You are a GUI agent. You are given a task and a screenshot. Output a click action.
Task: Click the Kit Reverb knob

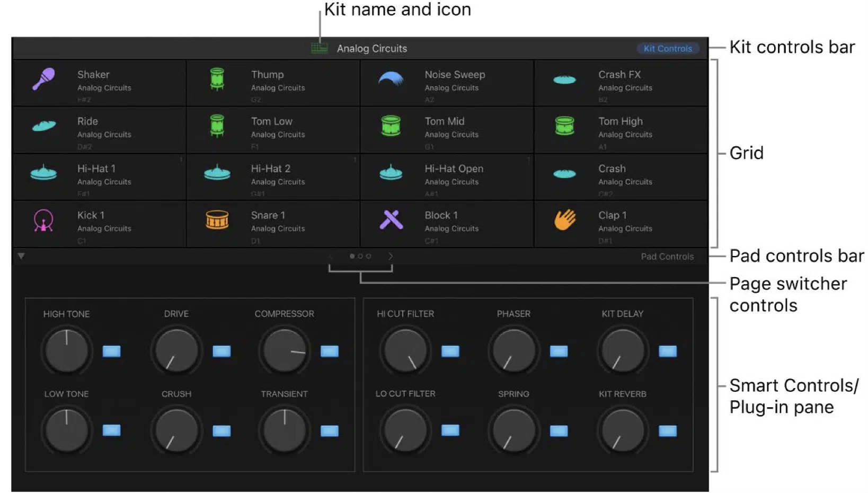click(623, 430)
